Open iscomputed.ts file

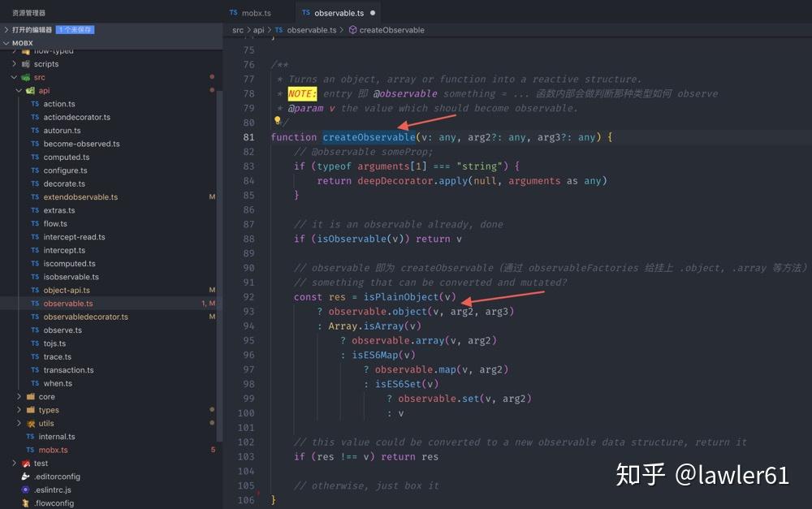coord(69,264)
